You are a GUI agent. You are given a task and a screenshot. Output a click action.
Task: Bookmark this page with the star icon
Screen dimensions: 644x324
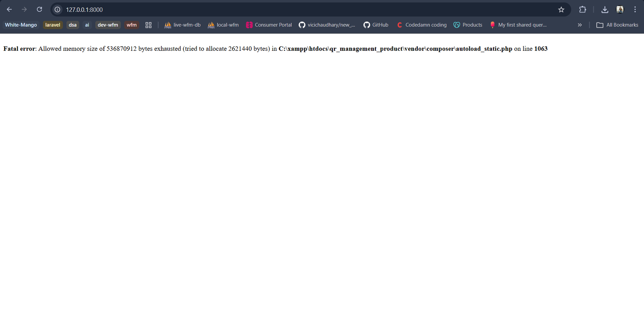[561, 9]
